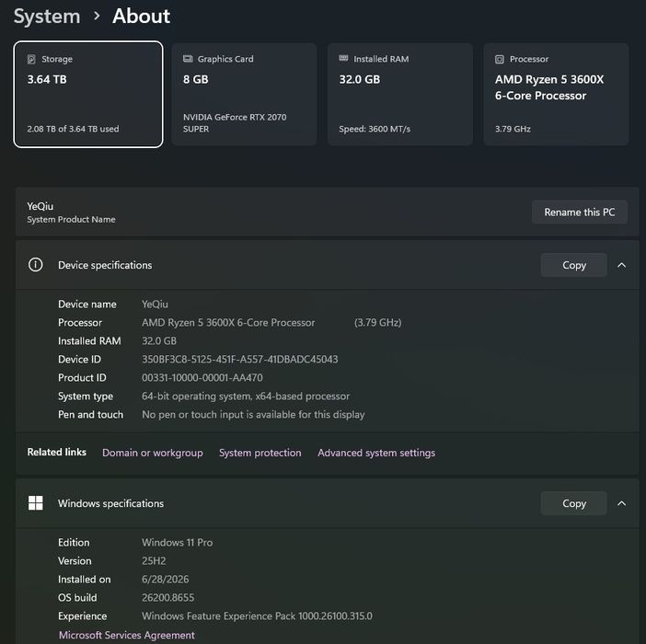Screen dimensions: 646x644
Task: Select version value 25H2
Action: point(154,561)
